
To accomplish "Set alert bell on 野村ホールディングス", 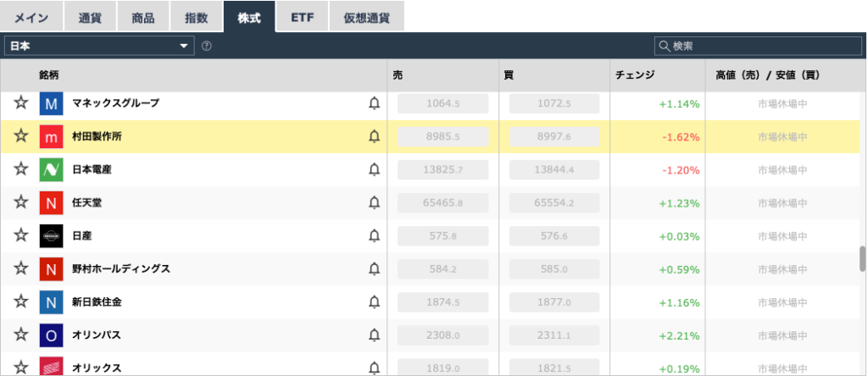I will tap(374, 269).
